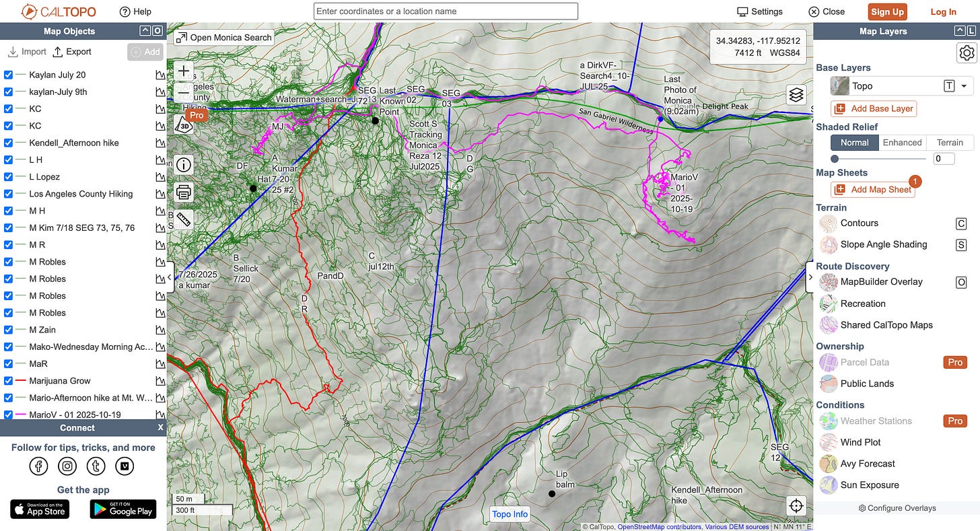Click the MapBuilder Overlay icon
This screenshot has height=531, width=980.
[x=828, y=282]
